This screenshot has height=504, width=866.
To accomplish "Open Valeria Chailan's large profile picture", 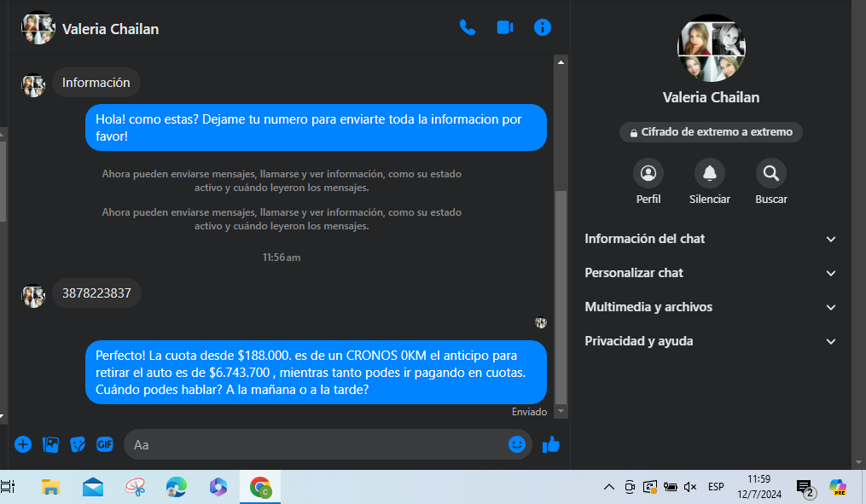I will click(x=711, y=48).
